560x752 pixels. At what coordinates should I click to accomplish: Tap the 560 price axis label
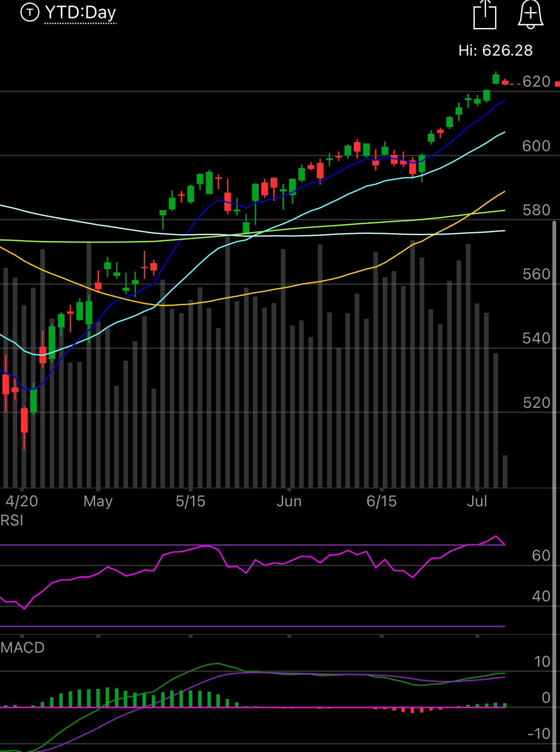[536, 274]
